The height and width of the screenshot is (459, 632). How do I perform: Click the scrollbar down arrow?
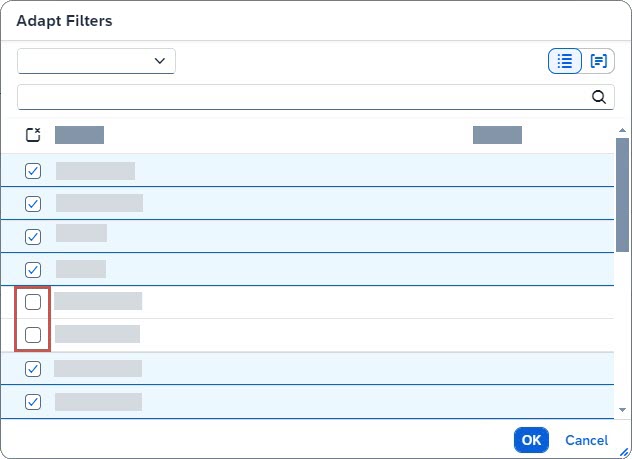[x=622, y=409]
